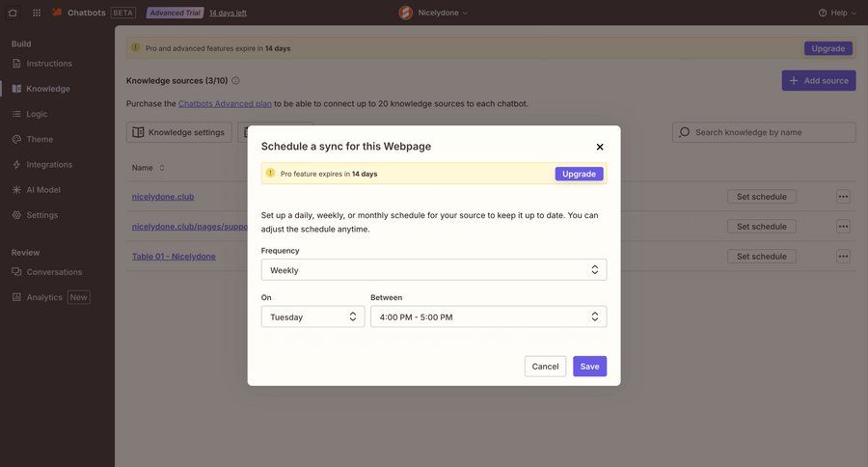868x467 pixels.
Task: Click Set schedule for nicelydone.club
Action: click(762, 197)
